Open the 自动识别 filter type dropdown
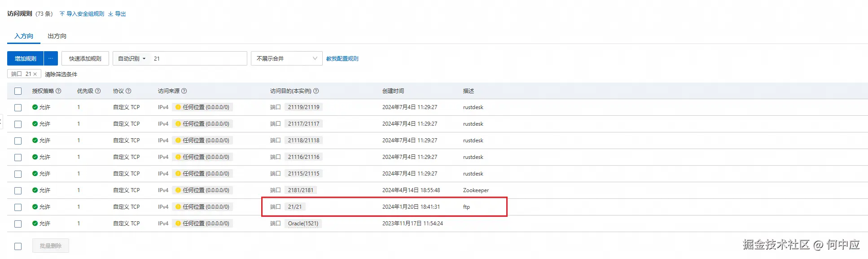The width and height of the screenshot is (868, 259). 132,58
